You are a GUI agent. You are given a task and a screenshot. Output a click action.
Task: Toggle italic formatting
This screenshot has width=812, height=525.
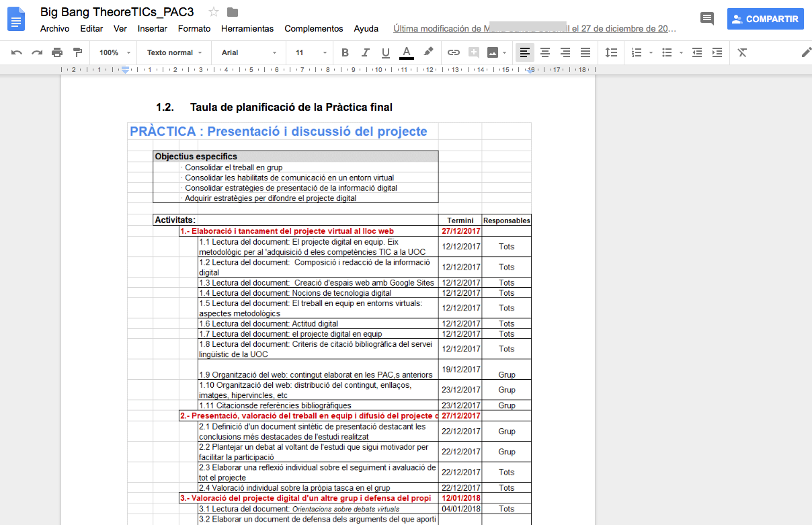(x=366, y=52)
